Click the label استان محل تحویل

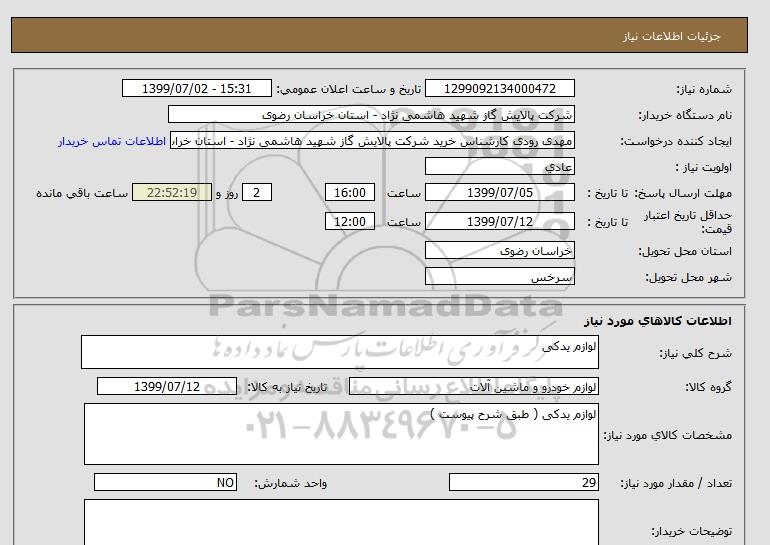[x=685, y=251]
